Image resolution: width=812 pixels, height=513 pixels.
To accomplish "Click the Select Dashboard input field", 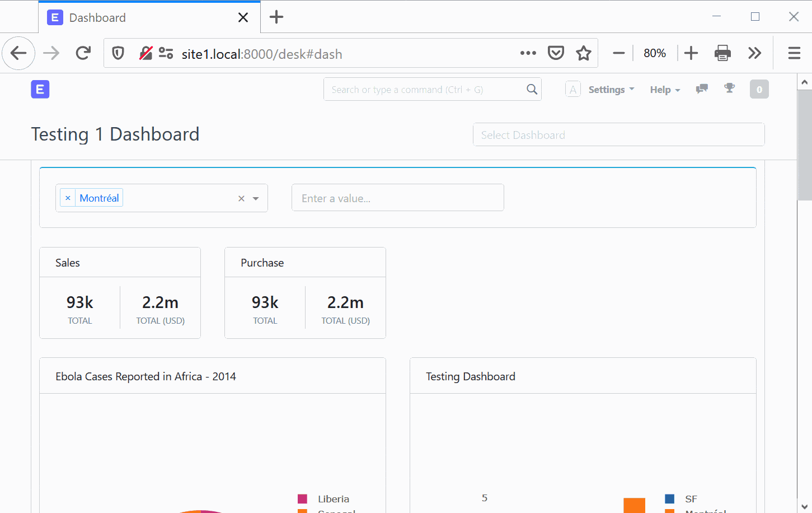I will point(618,134).
